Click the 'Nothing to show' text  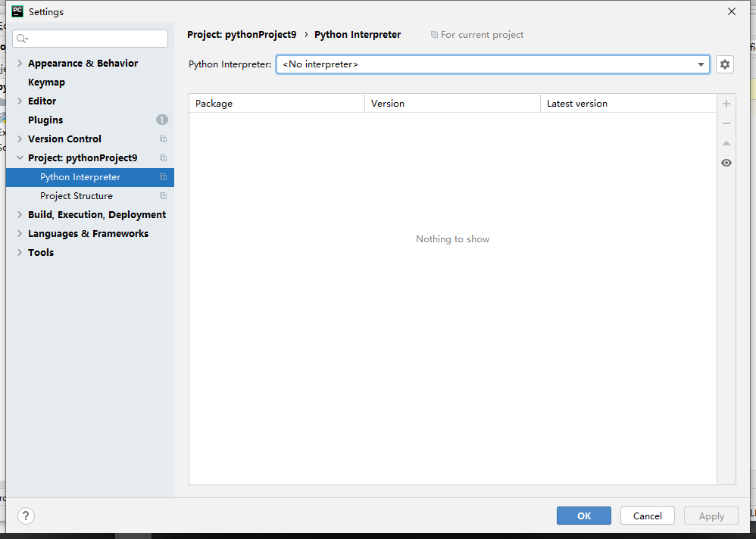click(453, 239)
